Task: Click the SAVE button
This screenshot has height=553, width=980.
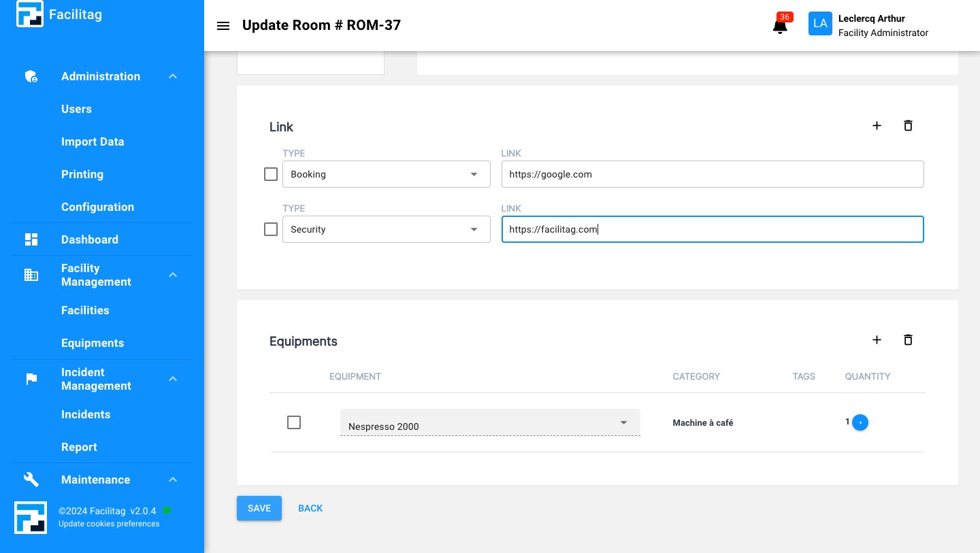Action: click(x=259, y=508)
